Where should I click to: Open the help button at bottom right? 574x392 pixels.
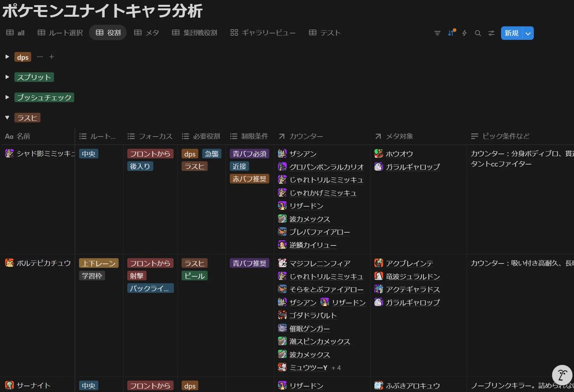point(562,375)
